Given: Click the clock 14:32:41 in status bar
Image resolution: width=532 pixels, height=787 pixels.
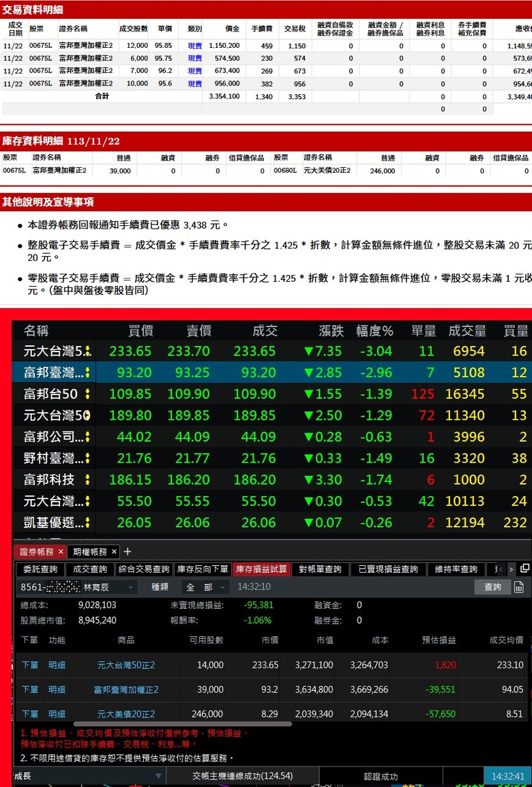Looking at the screenshot, I should 507,776.
